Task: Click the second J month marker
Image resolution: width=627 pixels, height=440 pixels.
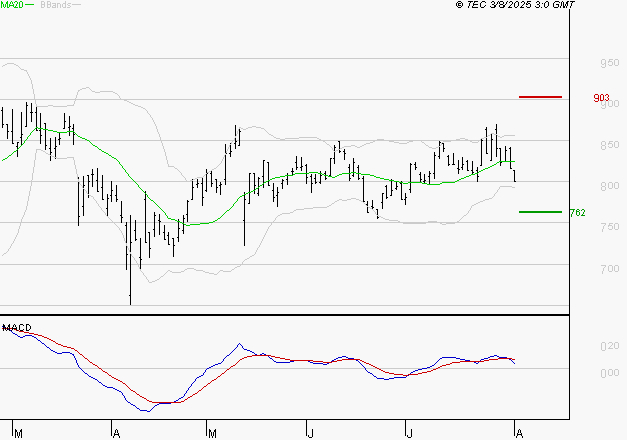Action: [x=409, y=434]
